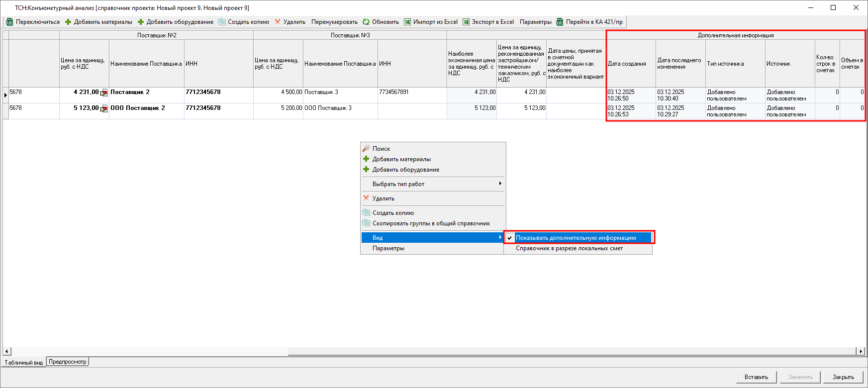Switch to the Предпросмотр tab

point(68,362)
